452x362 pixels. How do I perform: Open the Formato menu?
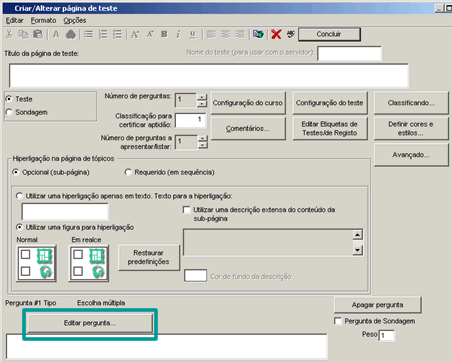tap(43, 20)
